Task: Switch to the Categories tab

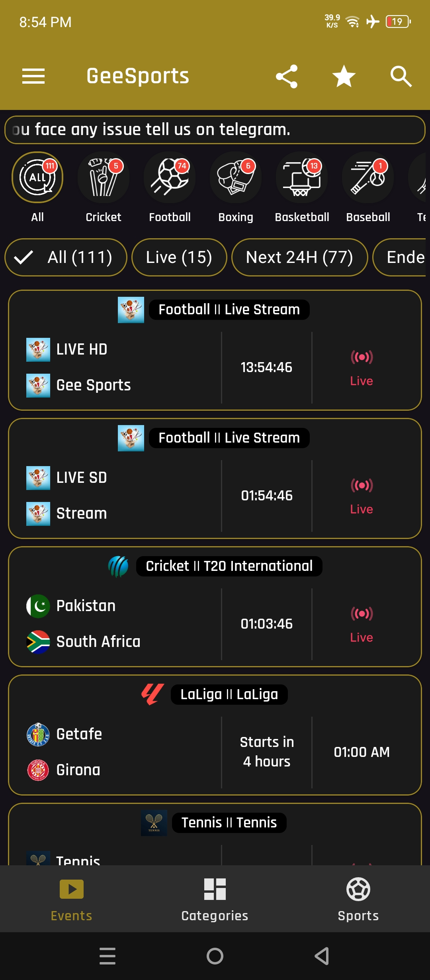Action: coord(215,900)
